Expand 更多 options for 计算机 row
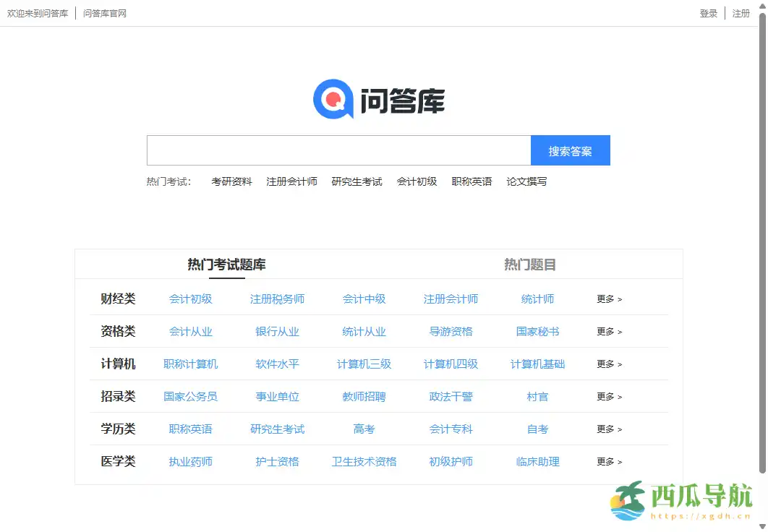 (608, 364)
